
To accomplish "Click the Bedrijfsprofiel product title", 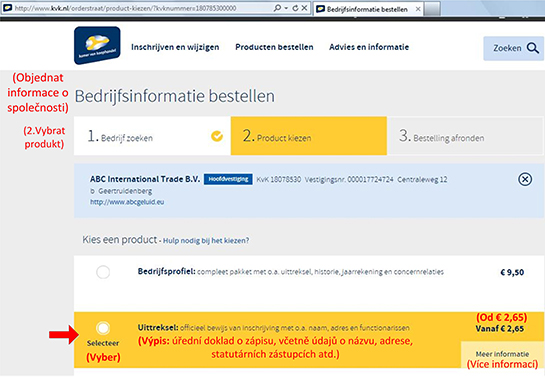I will tap(166, 271).
